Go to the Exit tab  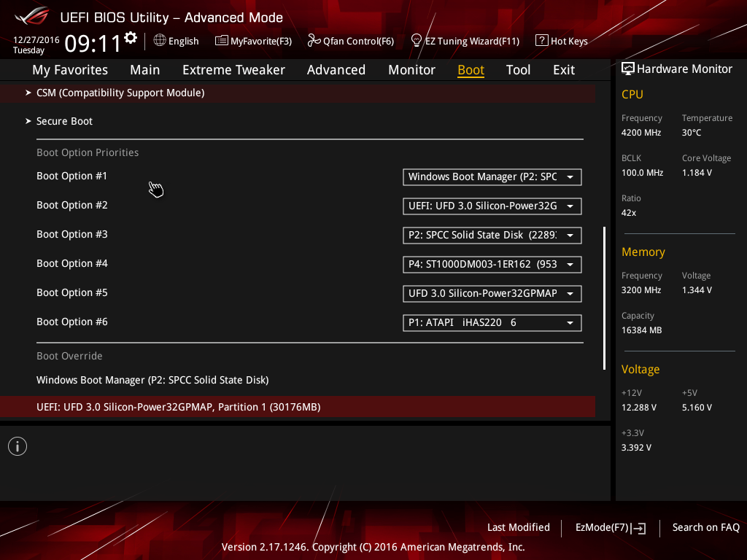pos(564,70)
